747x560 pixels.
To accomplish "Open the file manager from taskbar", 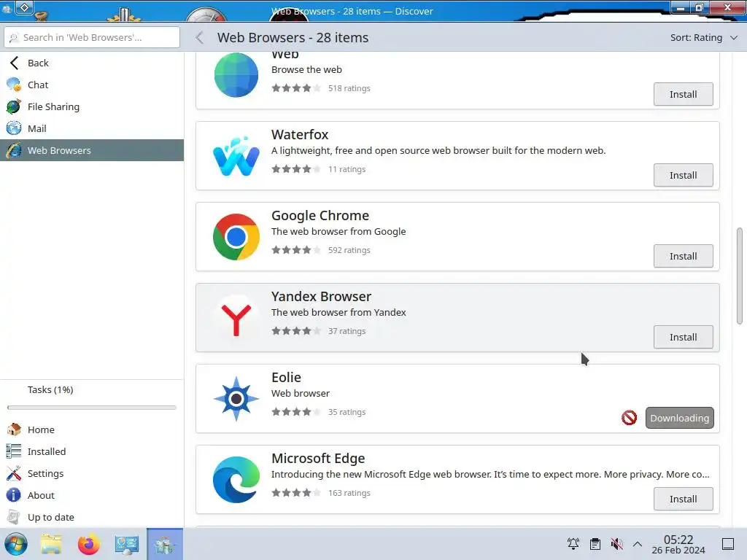I will click(x=51, y=544).
